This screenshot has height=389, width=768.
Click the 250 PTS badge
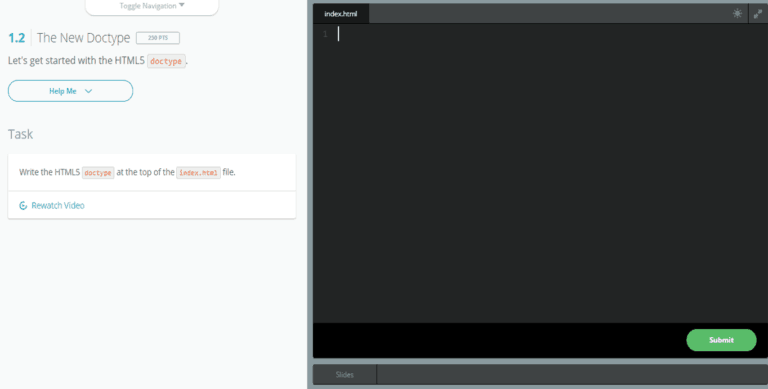158,38
